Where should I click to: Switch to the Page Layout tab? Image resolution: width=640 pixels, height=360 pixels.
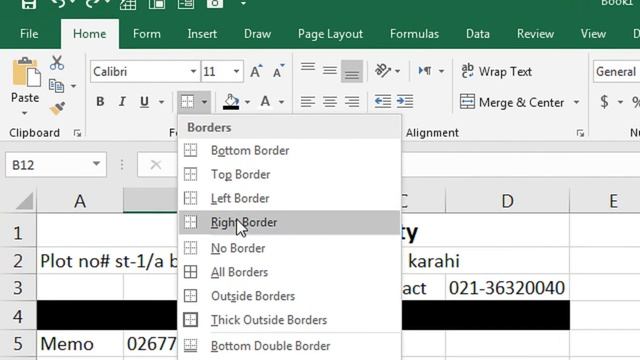click(x=330, y=34)
